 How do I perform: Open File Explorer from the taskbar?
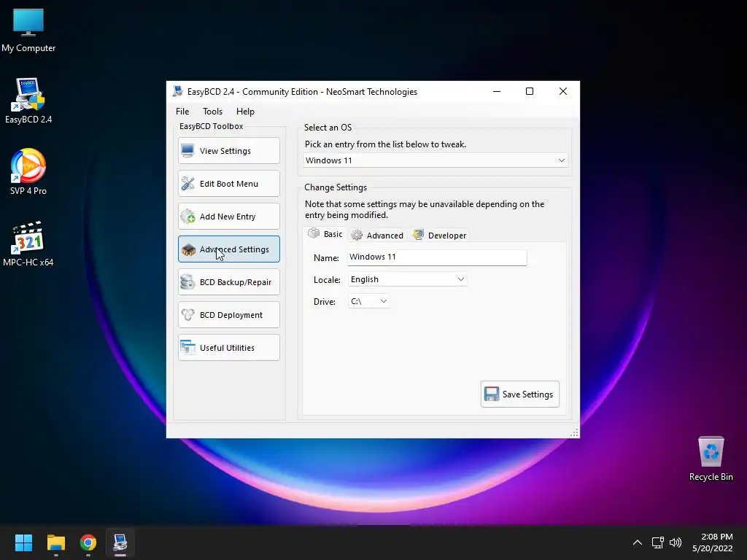pyautogui.click(x=55, y=542)
